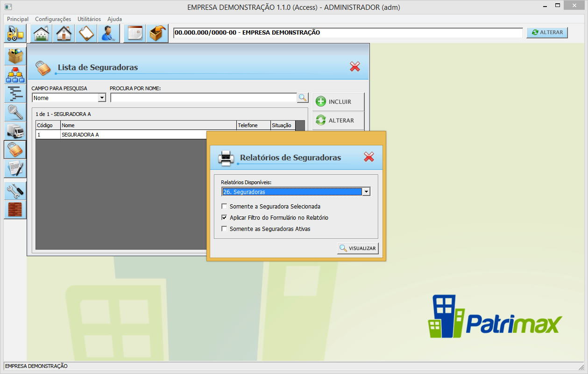Select the padlock sidebar icon

pos(15,150)
